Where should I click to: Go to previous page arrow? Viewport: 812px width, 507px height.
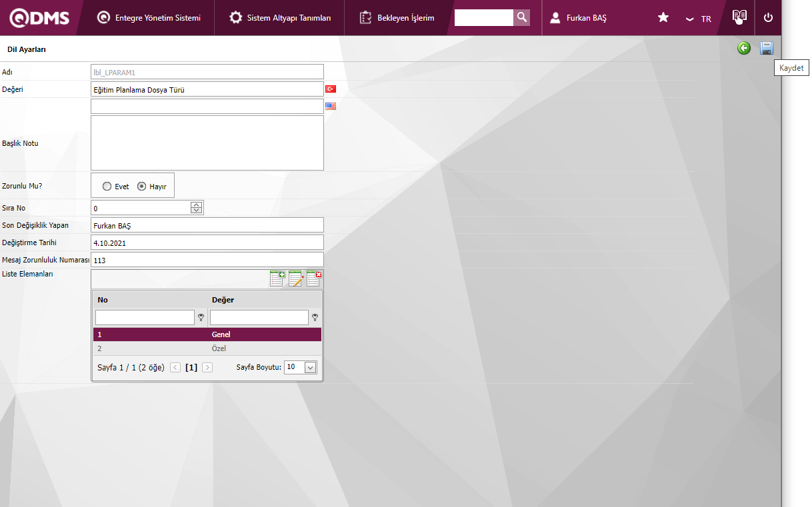[175, 367]
